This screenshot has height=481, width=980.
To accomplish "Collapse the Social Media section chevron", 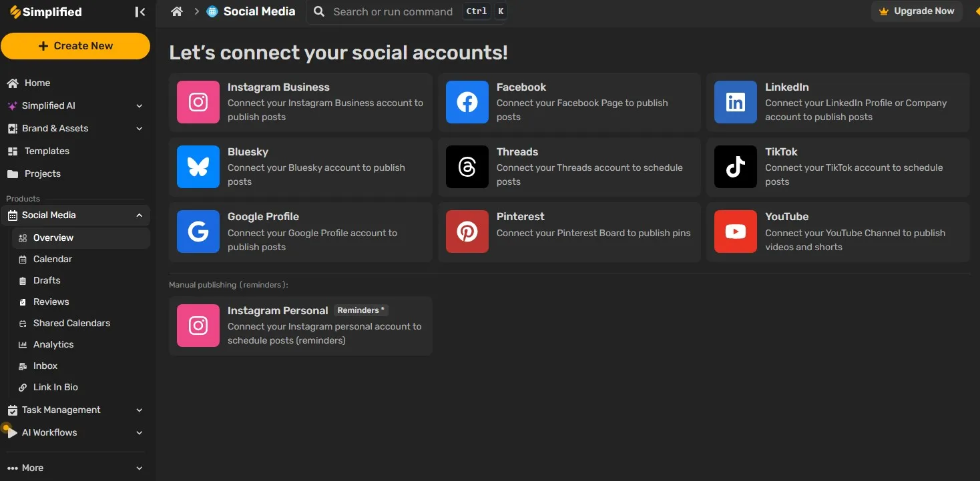I will [140, 215].
